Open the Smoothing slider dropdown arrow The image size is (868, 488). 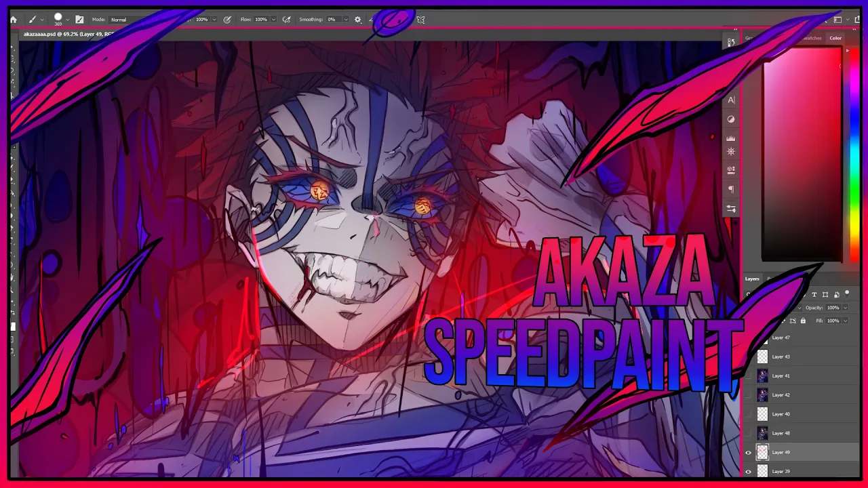coord(346,20)
